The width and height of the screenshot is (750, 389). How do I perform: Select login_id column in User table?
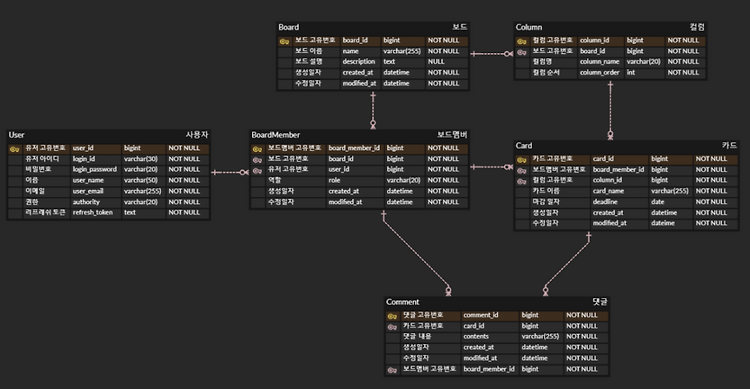[x=84, y=159]
